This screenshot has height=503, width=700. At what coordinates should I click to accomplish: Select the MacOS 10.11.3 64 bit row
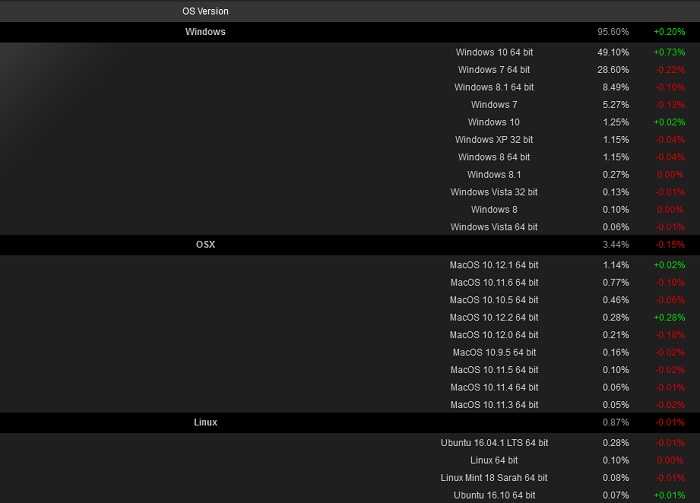click(494, 405)
